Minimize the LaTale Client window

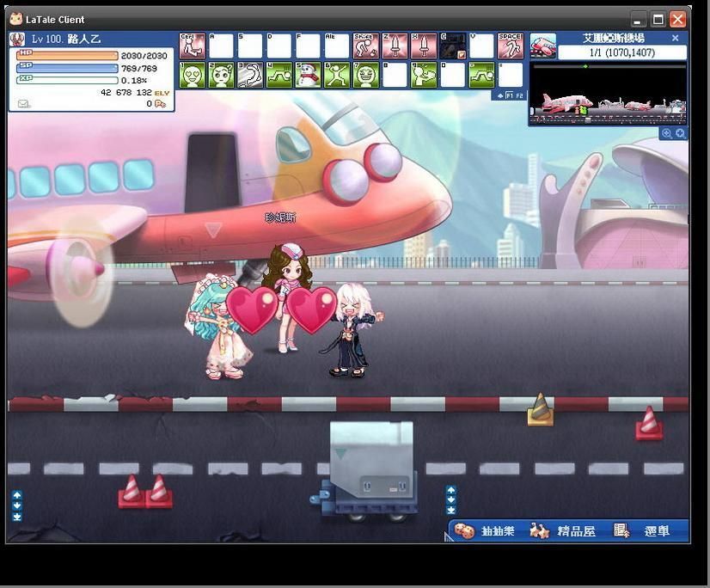[x=638, y=20]
